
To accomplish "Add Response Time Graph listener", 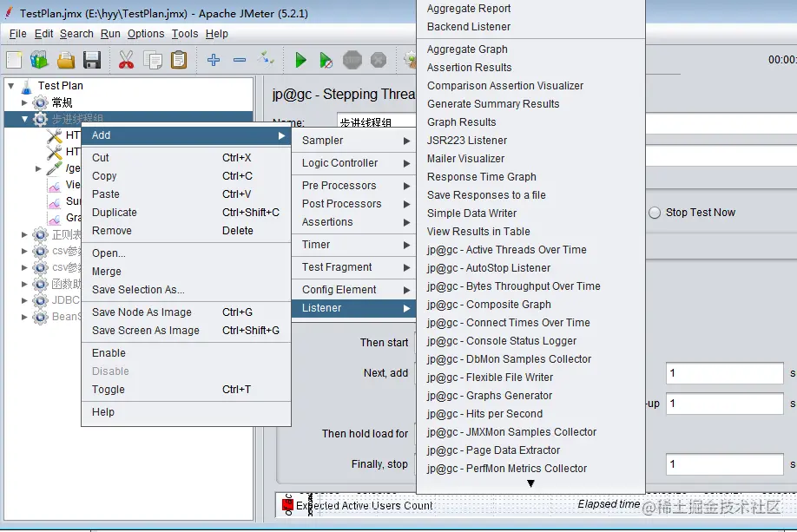I will 530,177.
